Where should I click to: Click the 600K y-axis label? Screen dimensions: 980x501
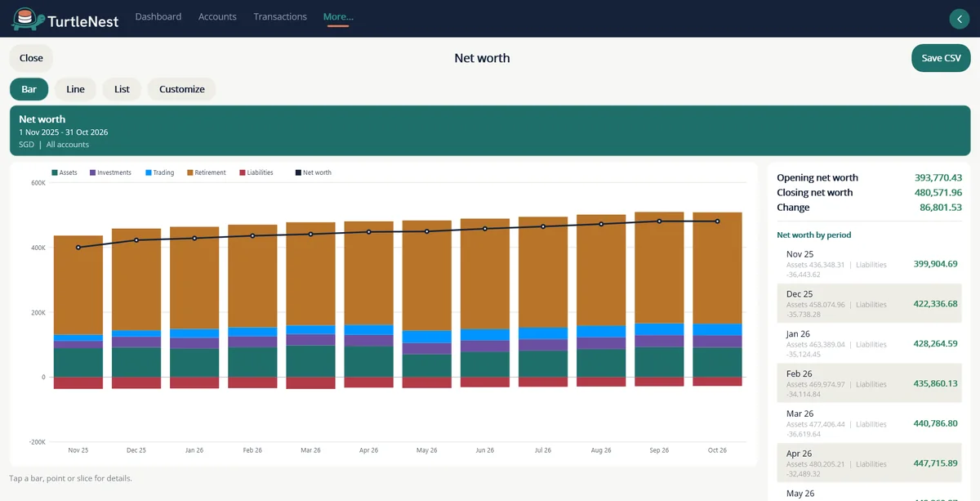click(38, 183)
